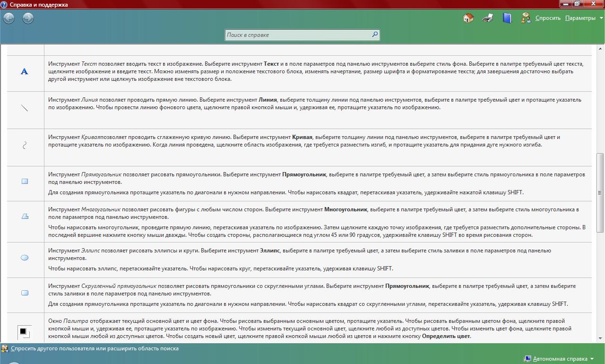Click the Спросить link in the toolbar
This screenshot has width=605, height=364.
547,18
